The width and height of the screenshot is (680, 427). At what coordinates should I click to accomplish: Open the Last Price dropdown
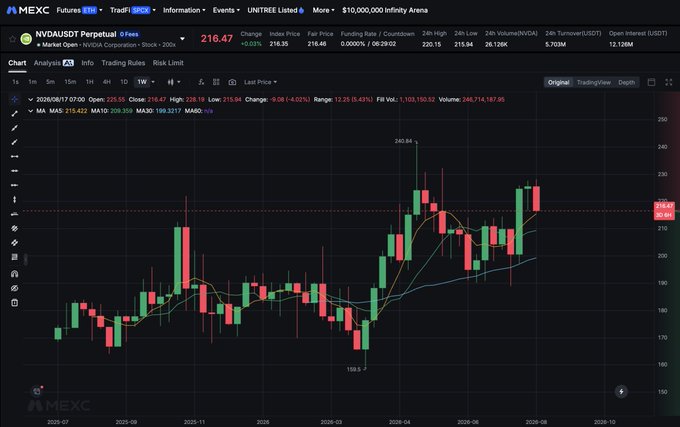[260, 82]
